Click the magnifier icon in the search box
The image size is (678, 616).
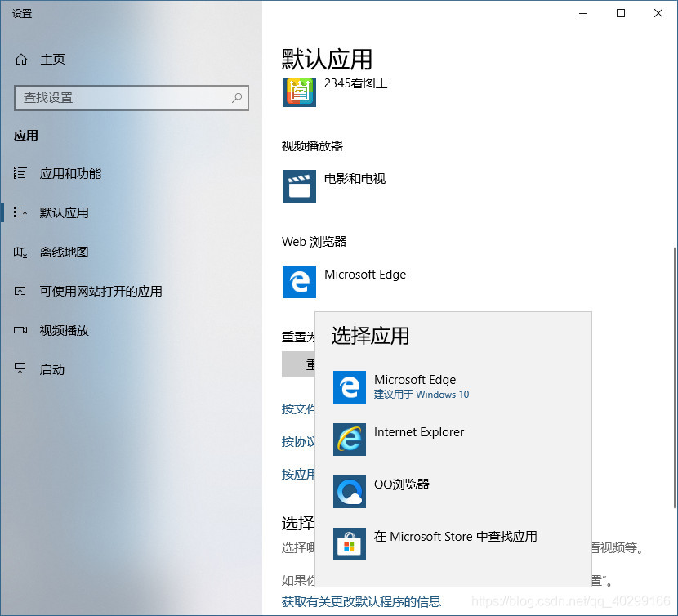click(x=237, y=98)
